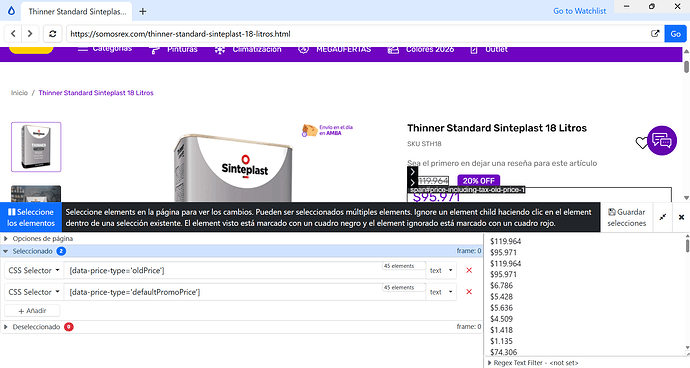Click the browser back arrow
The image size is (690, 368).
pos(13,33)
